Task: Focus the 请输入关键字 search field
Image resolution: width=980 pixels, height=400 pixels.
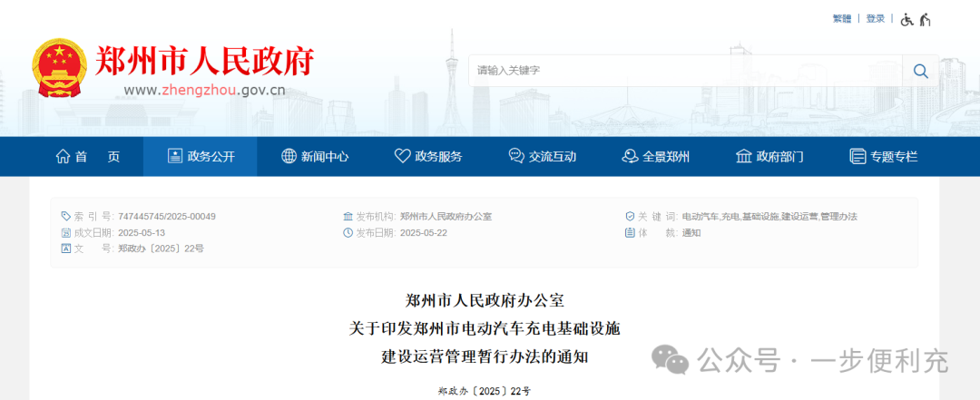Action: click(x=686, y=71)
